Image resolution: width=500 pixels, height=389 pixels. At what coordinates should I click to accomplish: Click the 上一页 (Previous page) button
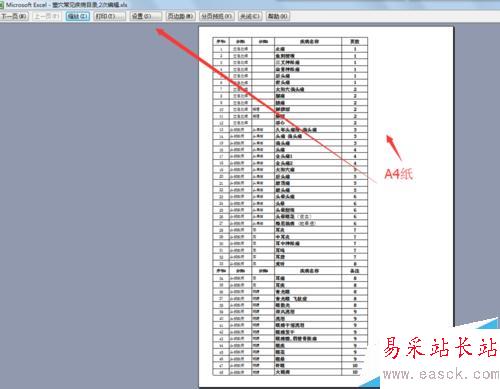click(x=47, y=16)
